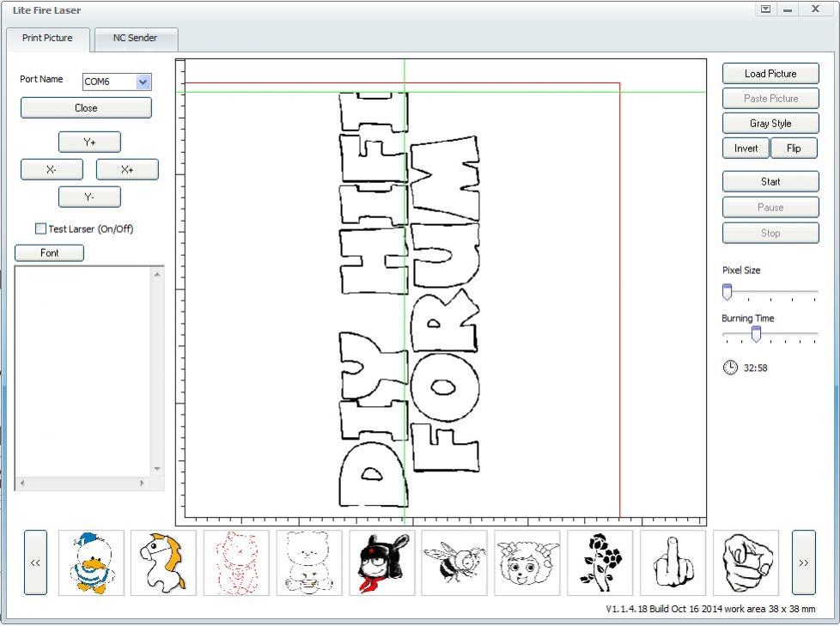Click the Pause button
840x626 pixels.
[x=770, y=207]
